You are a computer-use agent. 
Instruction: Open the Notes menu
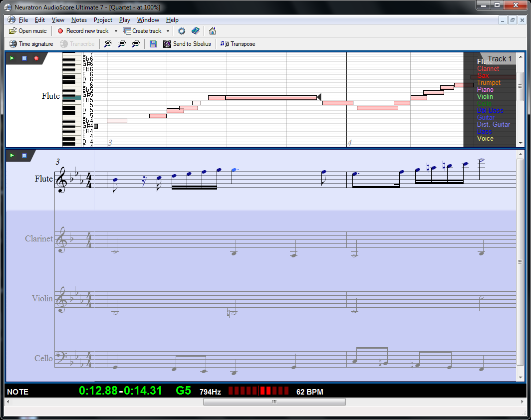pos(79,20)
